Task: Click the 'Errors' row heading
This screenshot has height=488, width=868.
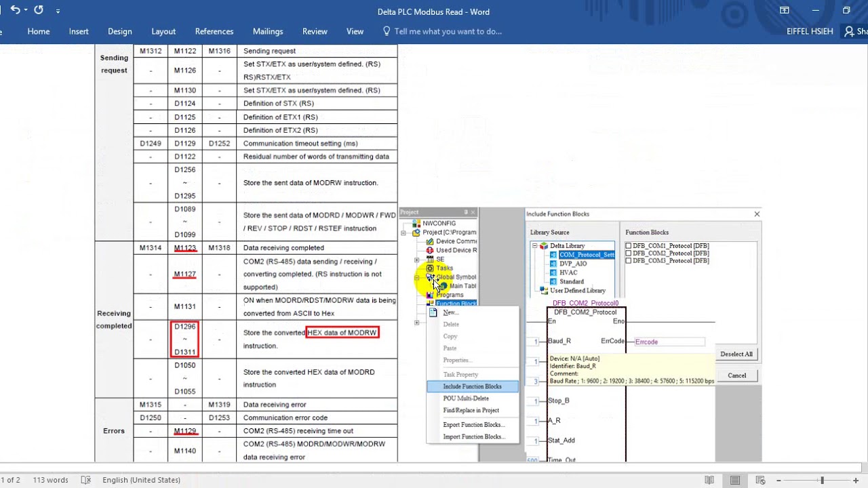Action: pos(114,431)
